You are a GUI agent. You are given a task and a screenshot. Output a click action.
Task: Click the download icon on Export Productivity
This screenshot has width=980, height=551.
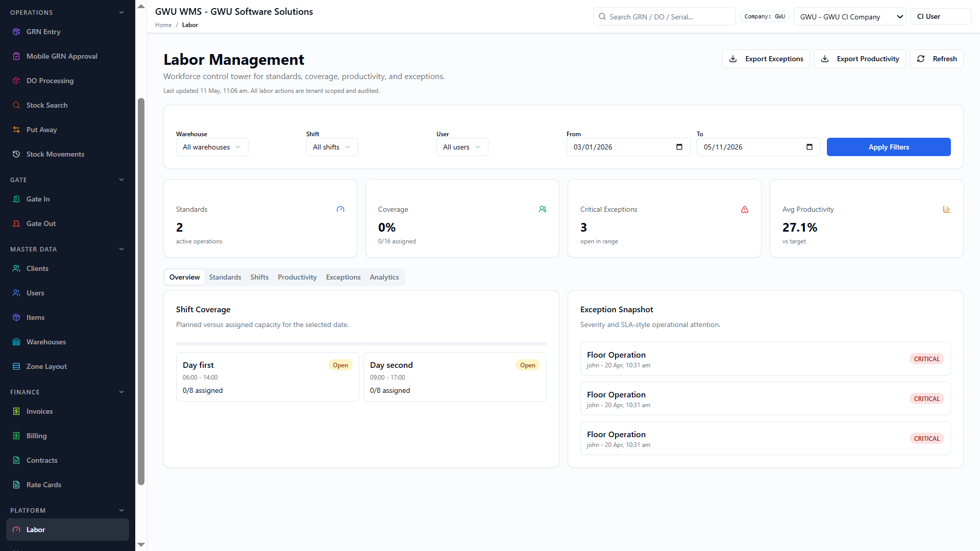click(825, 59)
